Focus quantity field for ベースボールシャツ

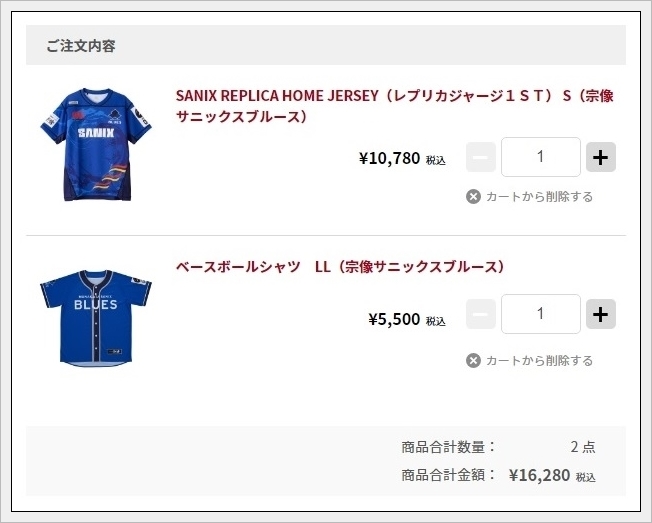(540, 314)
